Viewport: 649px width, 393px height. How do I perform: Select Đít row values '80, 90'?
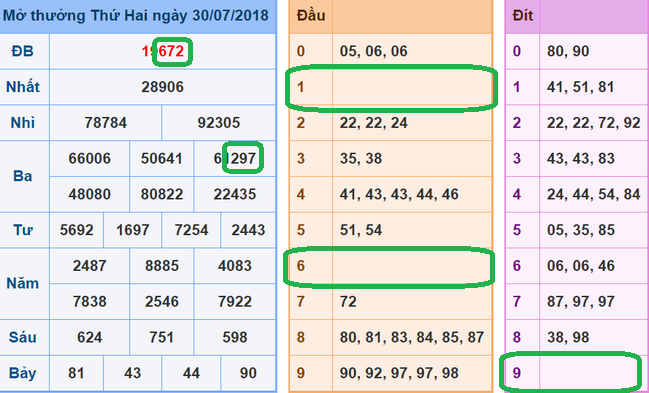[x=568, y=51]
